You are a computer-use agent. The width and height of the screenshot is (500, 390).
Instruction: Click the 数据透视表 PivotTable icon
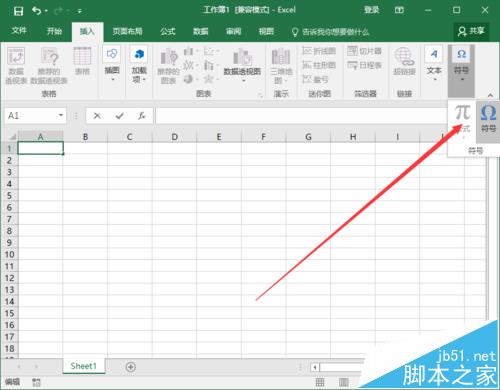pyautogui.click(x=16, y=65)
